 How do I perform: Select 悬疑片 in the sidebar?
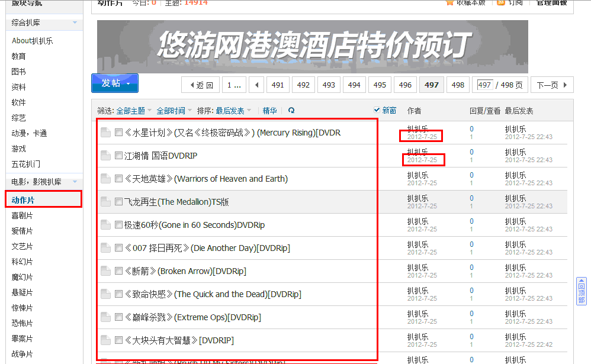23,292
